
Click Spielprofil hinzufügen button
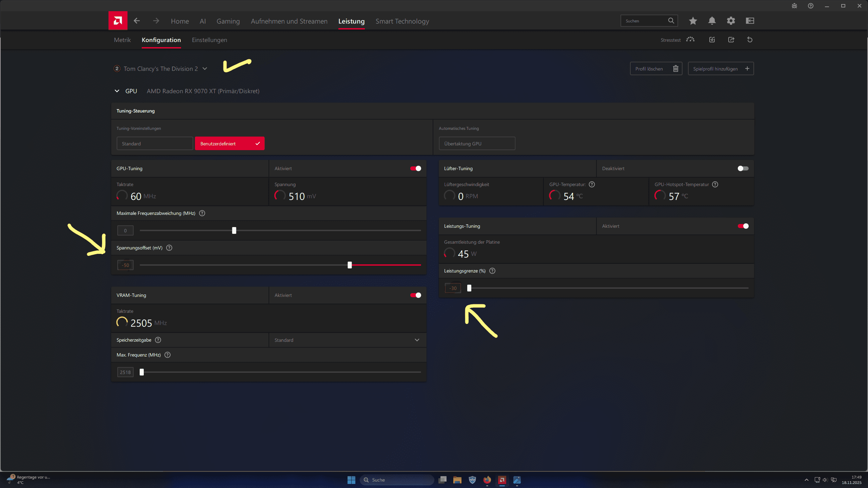click(x=721, y=68)
